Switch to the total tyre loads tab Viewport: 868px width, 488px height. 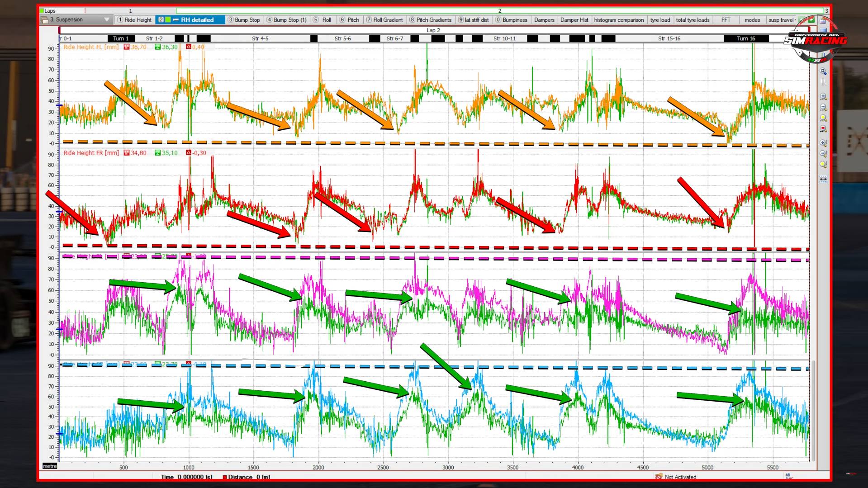(693, 20)
